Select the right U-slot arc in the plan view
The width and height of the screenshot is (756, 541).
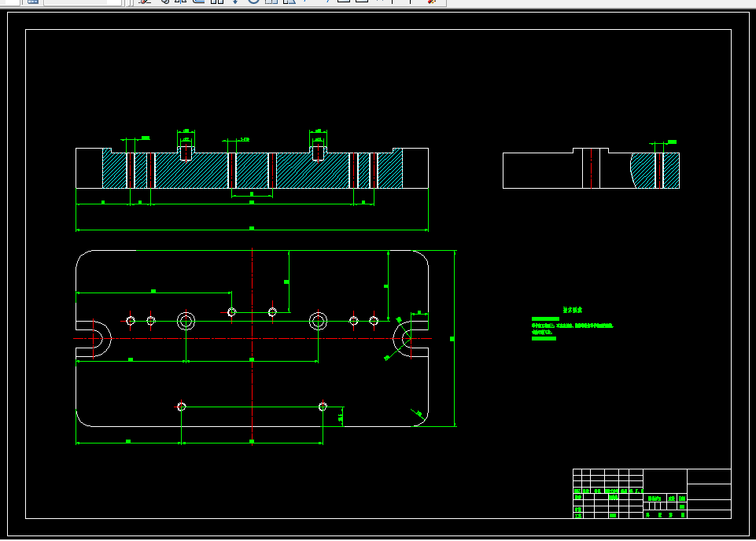pyautogui.click(x=402, y=339)
